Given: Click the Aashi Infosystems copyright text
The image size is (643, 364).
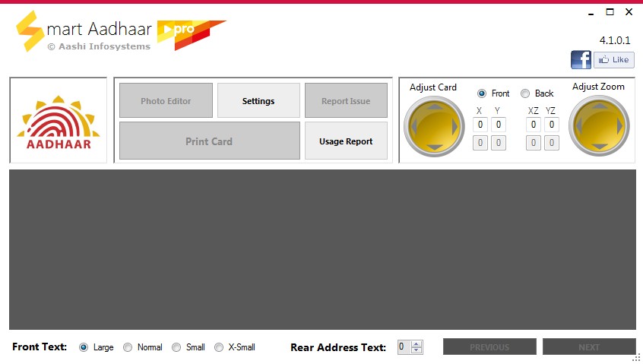Looking at the screenshot, I should pyautogui.click(x=99, y=46).
